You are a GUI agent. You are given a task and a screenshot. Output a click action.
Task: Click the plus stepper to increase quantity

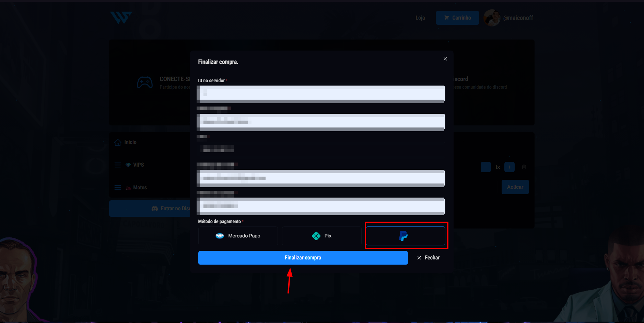pyautogui.click(x=510, y=167)
